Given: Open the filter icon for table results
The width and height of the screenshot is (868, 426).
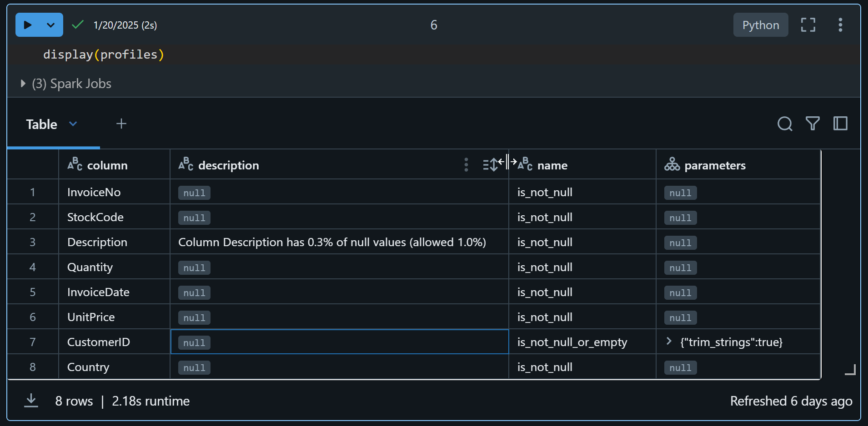Looking at the screenshot, I should (813, 124).
